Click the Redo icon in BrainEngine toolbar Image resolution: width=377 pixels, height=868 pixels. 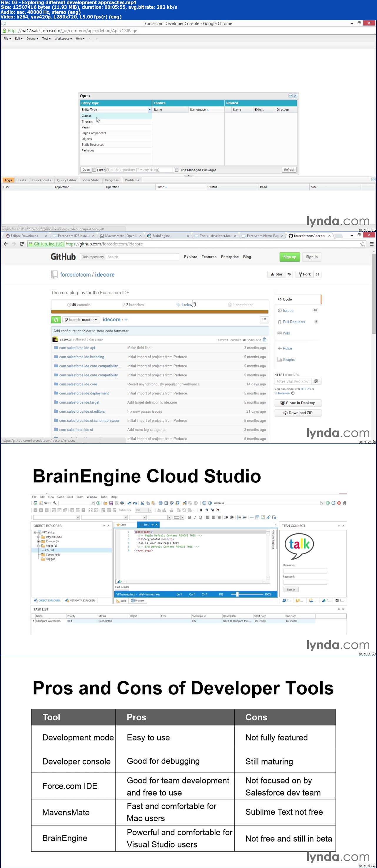point(135,503)
